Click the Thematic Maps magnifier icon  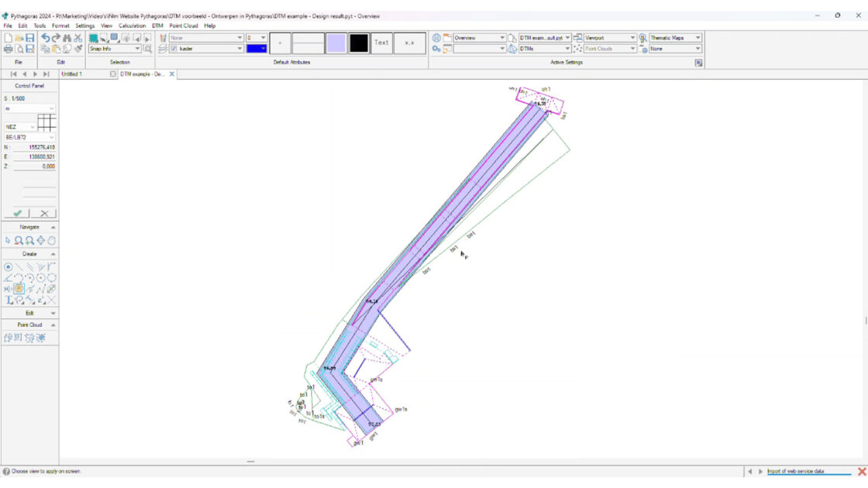point(642,38)
